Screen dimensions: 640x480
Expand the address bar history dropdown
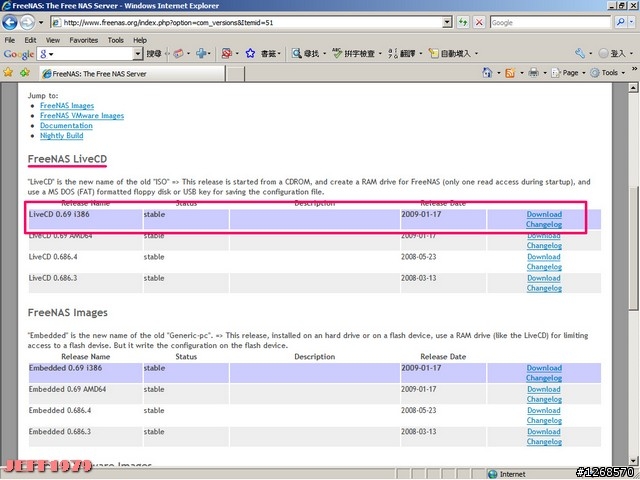click(447, 22)
